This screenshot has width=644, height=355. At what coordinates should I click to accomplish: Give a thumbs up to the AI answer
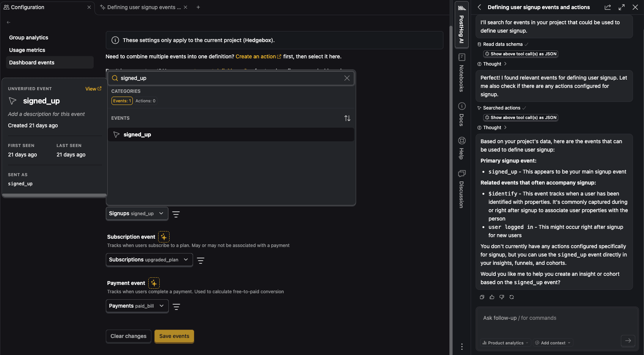click(492, 297)
